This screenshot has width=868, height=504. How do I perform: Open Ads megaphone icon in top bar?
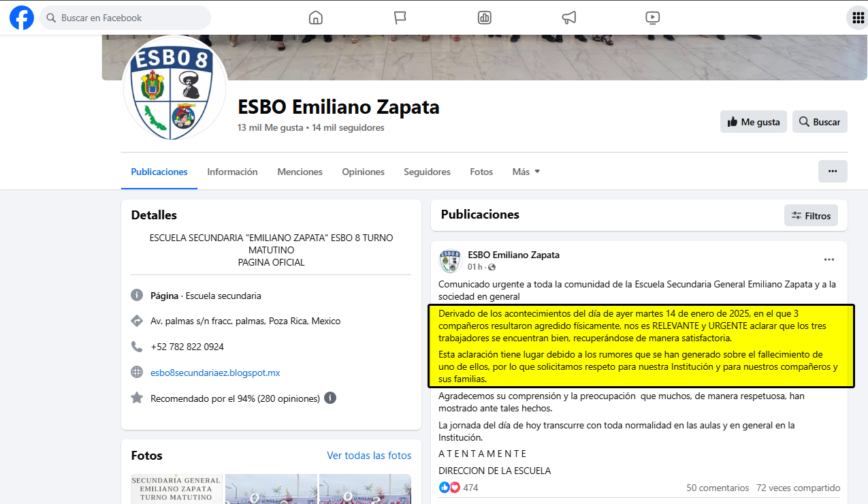click(x=568, y=18)
